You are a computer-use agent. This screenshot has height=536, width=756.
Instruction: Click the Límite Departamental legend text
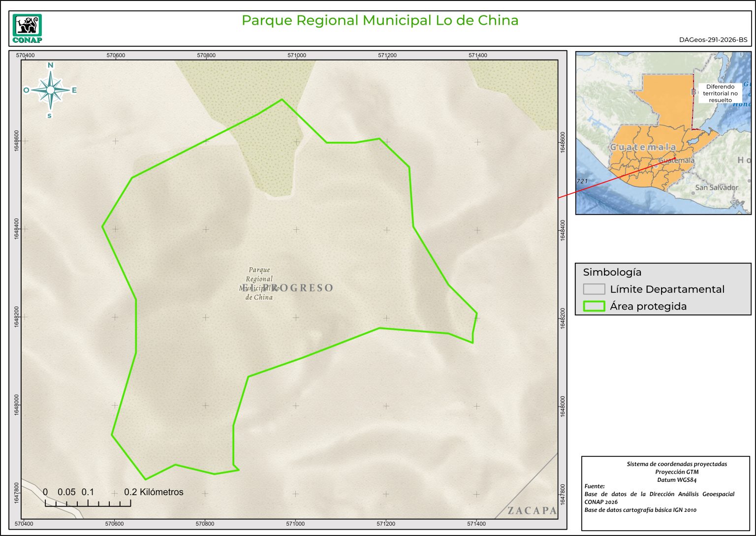(667, 289)
